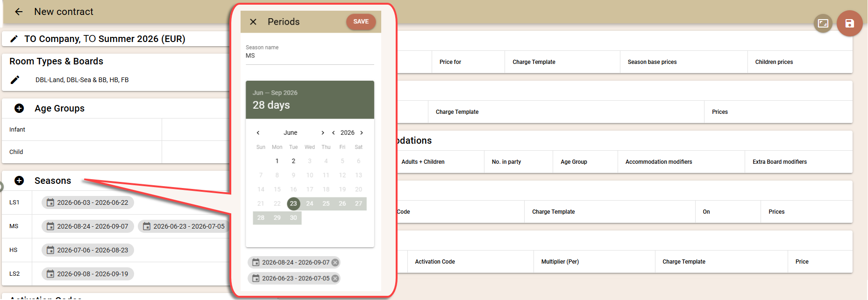
Task: Click the round save contract floppy icon
Action: coord(849,23)
